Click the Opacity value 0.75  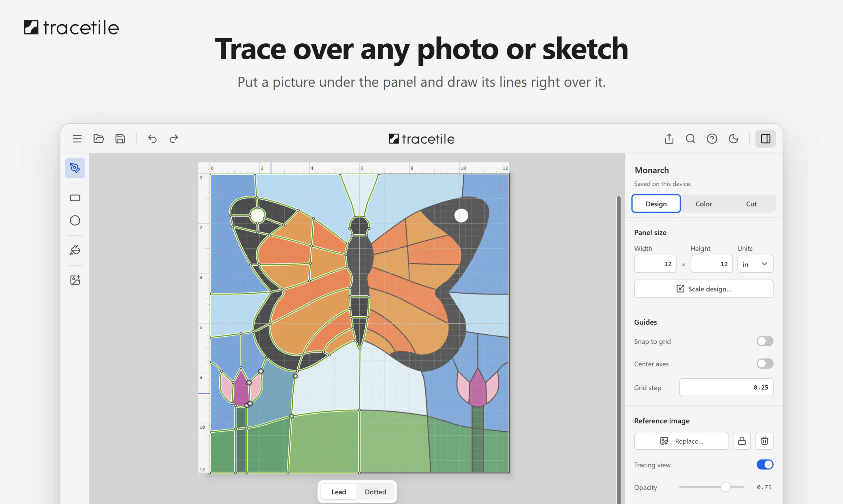pyautogui.click(x=764, y=487)
